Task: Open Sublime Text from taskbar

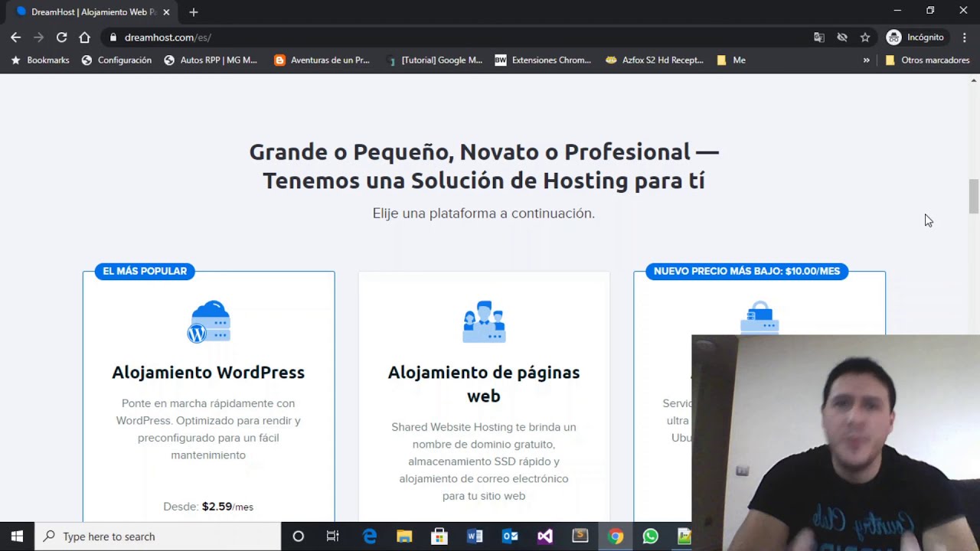Action: [580, 536]
